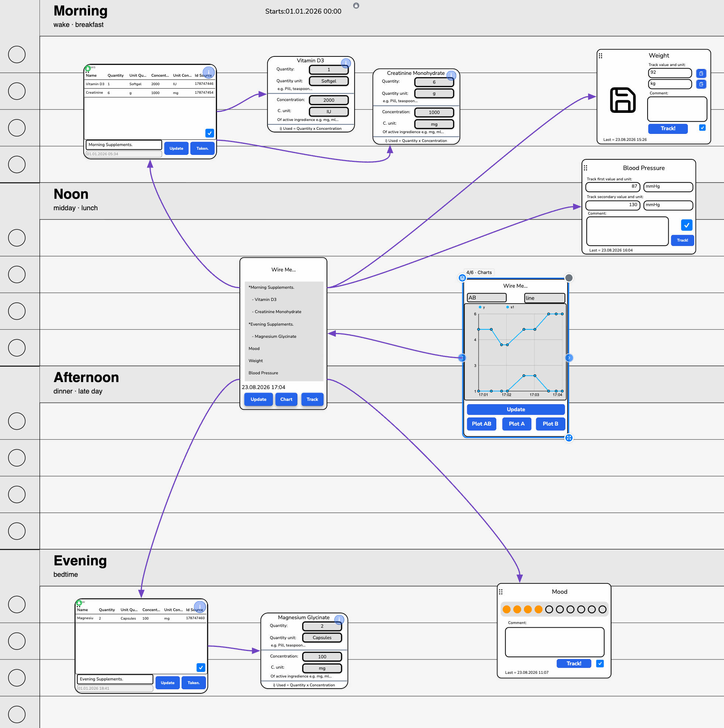Click the green bell icon on the Morning Supplements table
The width and height of the screenshot is (724, 728).
click(88, 69)
